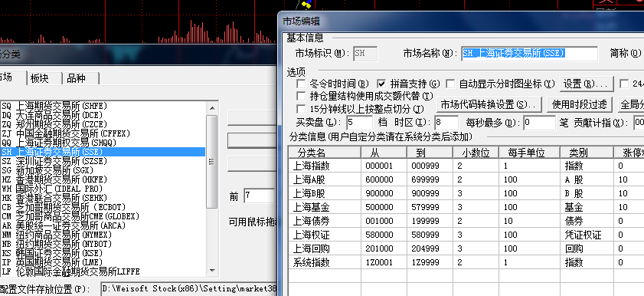
Task: Enable the 冬令时时间 checkbox
Action: pos(301,84)
